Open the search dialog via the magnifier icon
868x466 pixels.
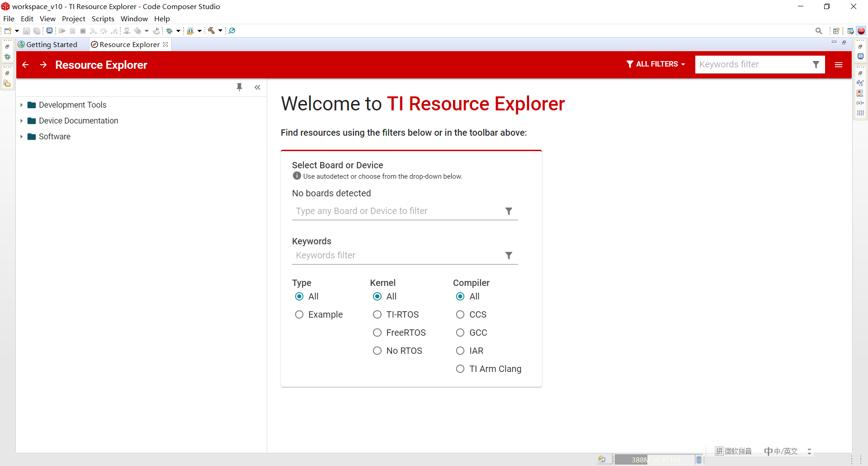[x=819, y=31]
